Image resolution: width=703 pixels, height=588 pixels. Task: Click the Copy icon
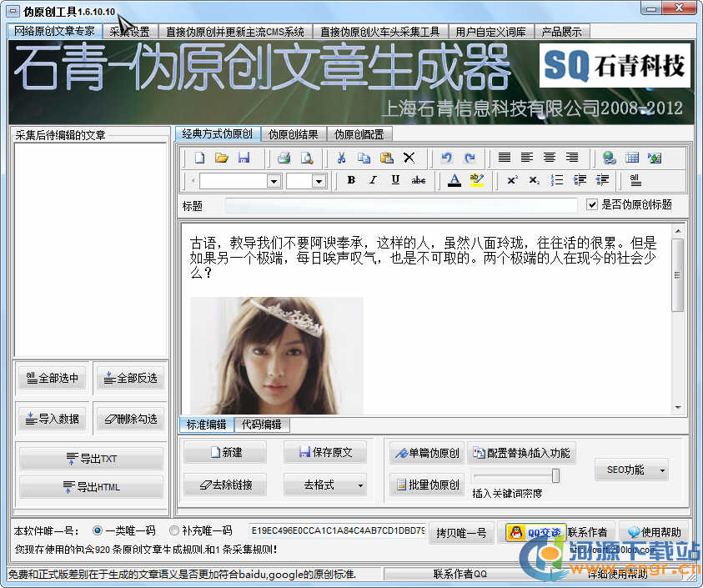click(x=364, y=158)
